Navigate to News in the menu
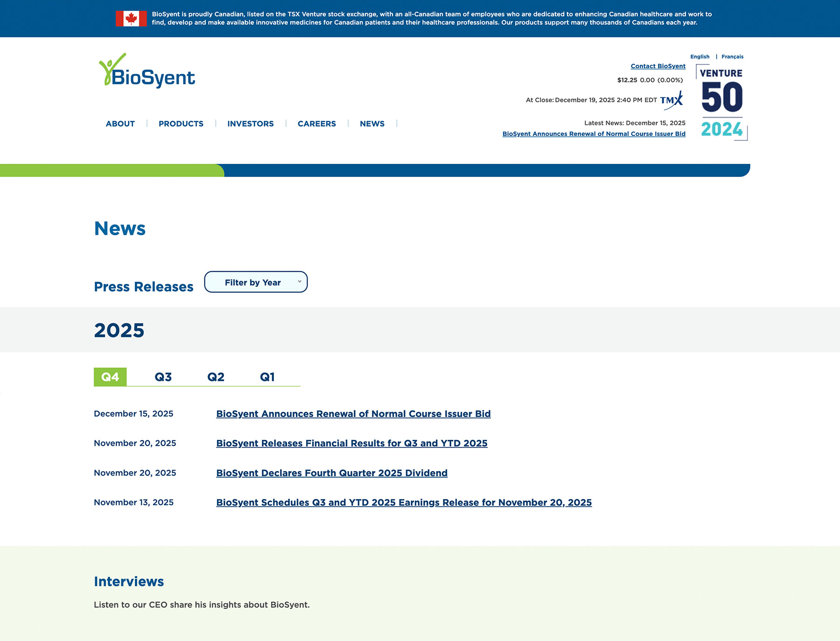840x641 pixels. [372, 124]
